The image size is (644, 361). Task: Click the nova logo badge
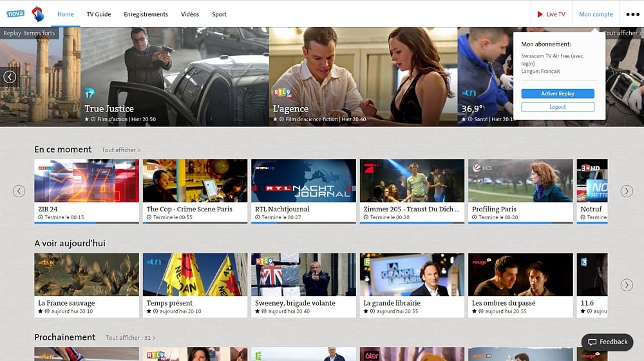point(15,14)
